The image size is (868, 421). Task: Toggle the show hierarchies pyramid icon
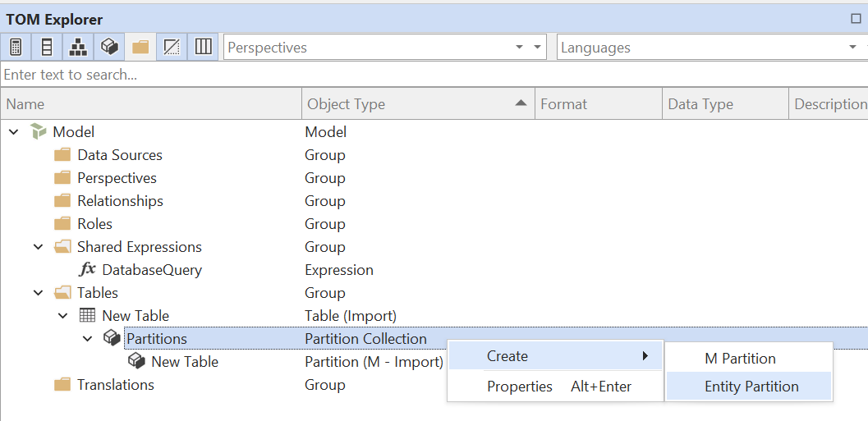point(78,48)
